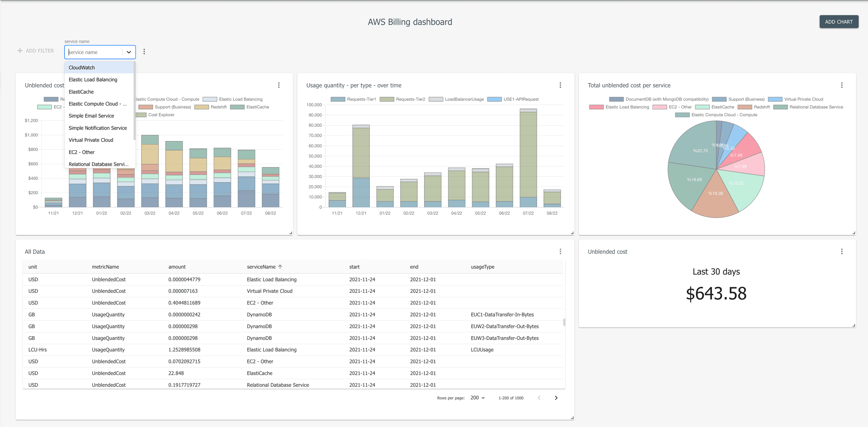Click the serviceName sort arrow icon

(x=280, y=267)
